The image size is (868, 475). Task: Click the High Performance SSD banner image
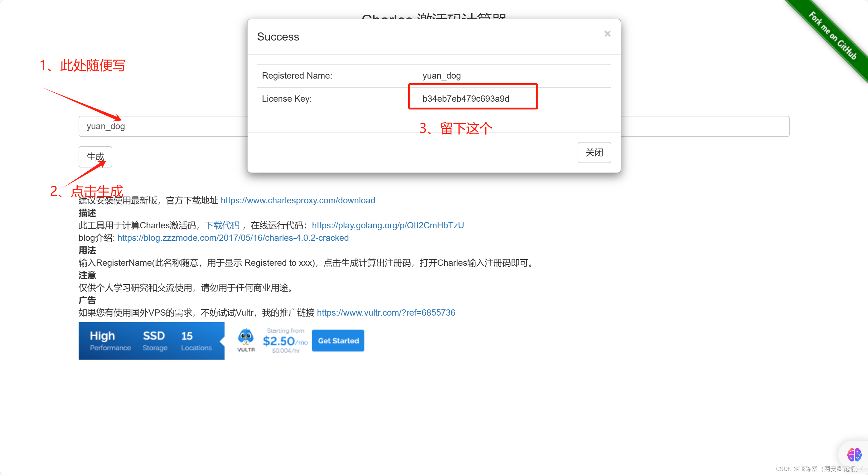tap(151, 341)
